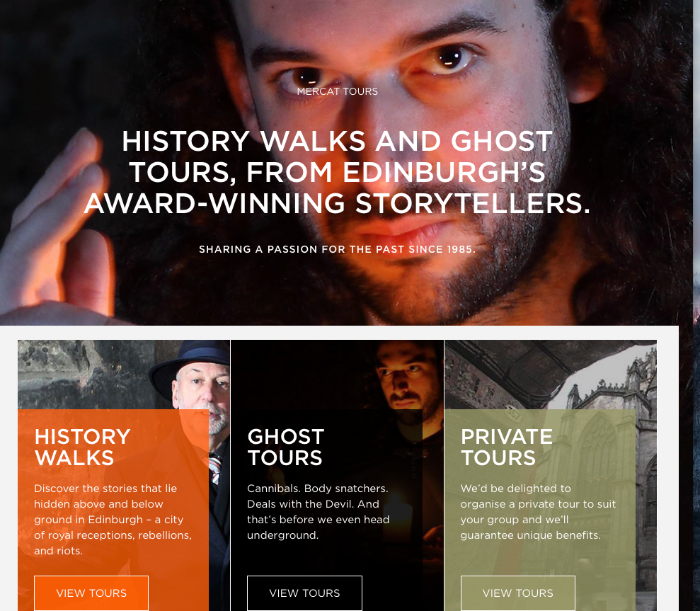
Task: Click the 'Sharing a passion for the past' tagline
Action: tap(338, 249)
